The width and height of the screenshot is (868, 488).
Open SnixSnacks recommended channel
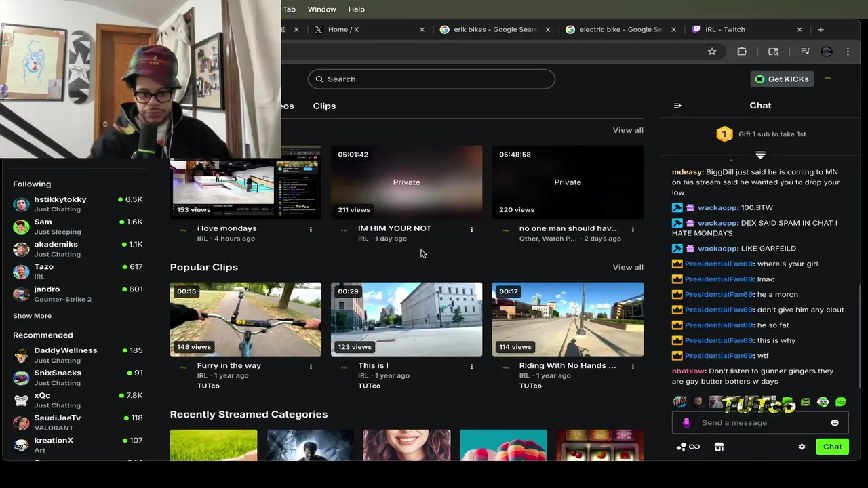point(78,378)
